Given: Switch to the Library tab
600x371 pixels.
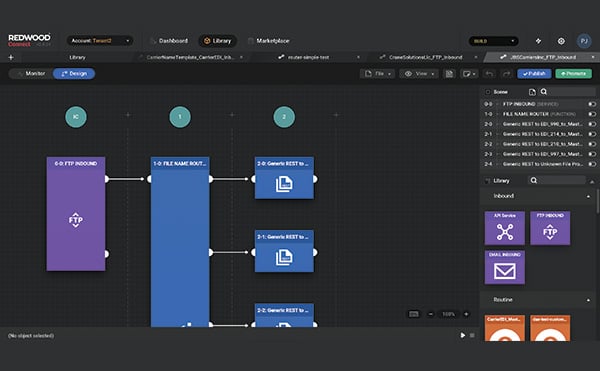Looking at the screenshot, I should pyautogui.click(x=77, y=57).
